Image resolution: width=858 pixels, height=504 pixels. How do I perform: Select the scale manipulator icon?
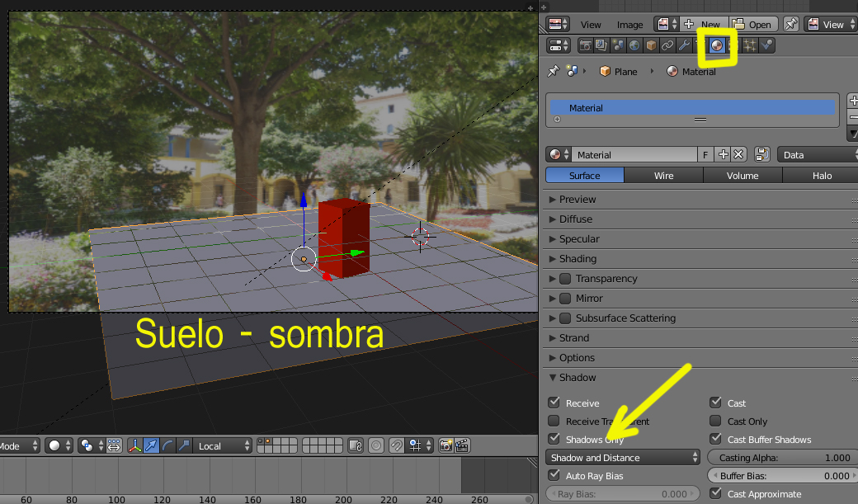184,445
